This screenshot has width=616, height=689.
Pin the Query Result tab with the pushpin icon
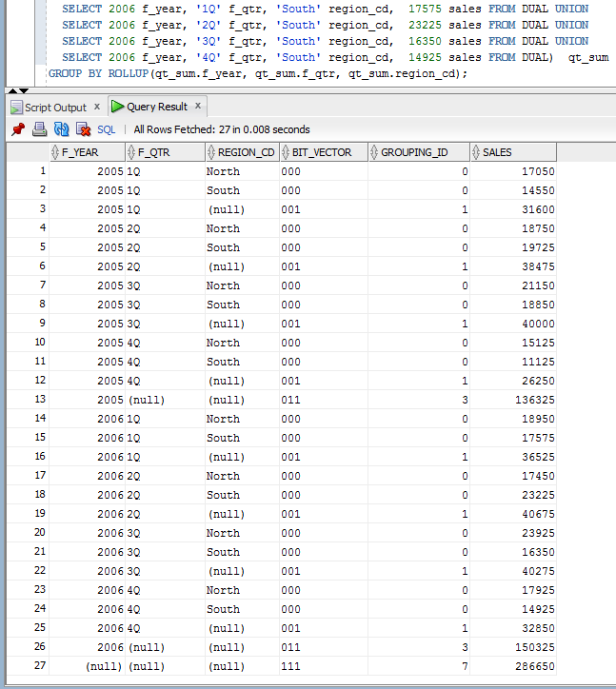(x=18, y=129)
